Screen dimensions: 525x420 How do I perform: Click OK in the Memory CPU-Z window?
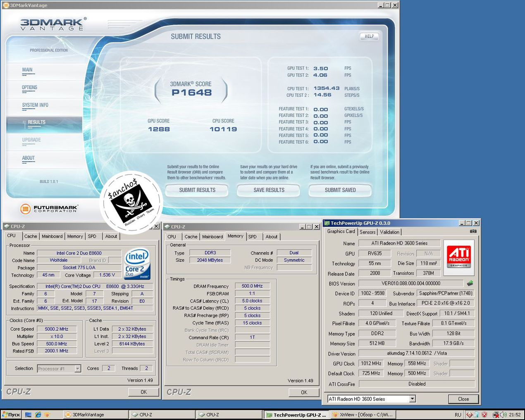click(304, 392)
